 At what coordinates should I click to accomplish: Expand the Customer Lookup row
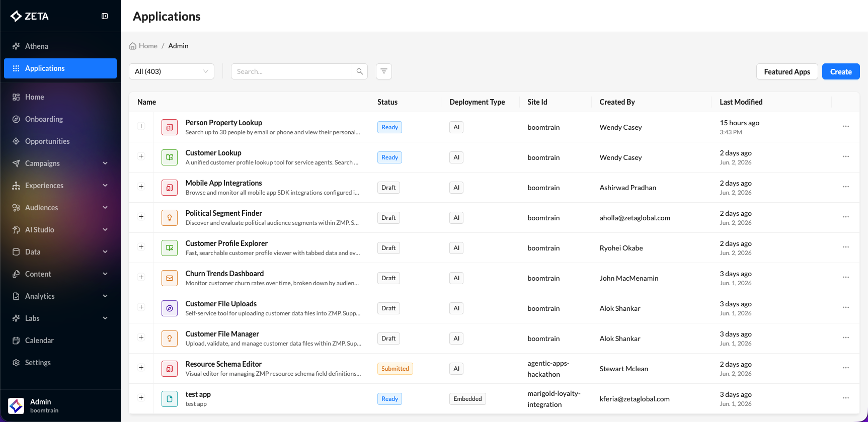(141, 156)
